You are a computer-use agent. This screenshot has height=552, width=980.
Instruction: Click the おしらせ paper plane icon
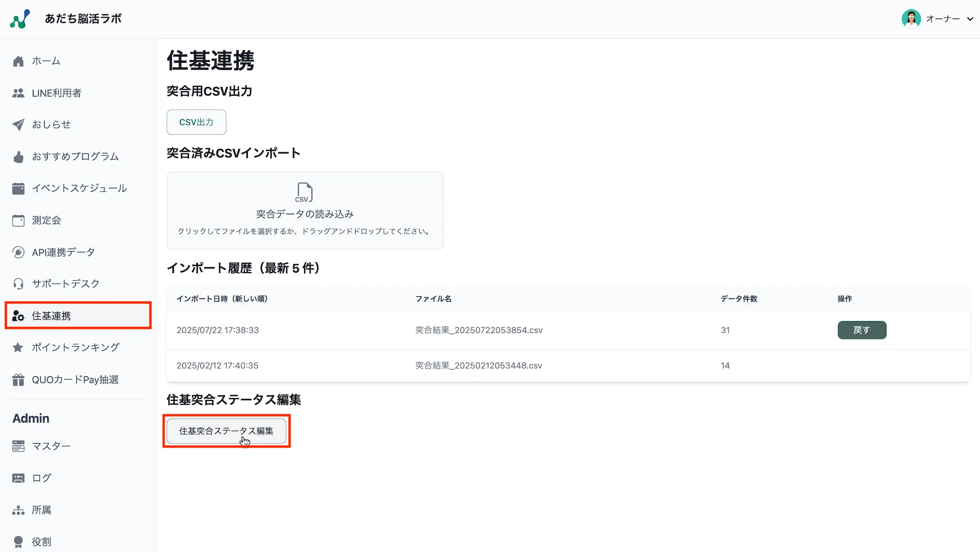point(18,125)
